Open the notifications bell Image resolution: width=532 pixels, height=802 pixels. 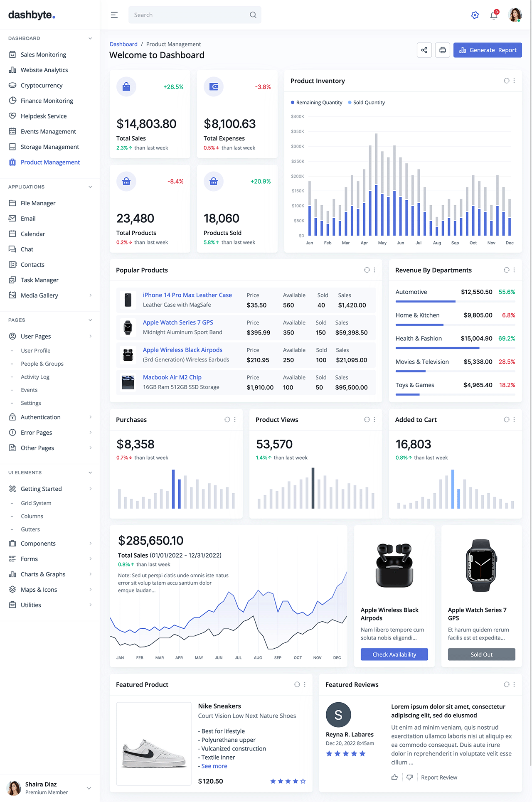point(494,16)
